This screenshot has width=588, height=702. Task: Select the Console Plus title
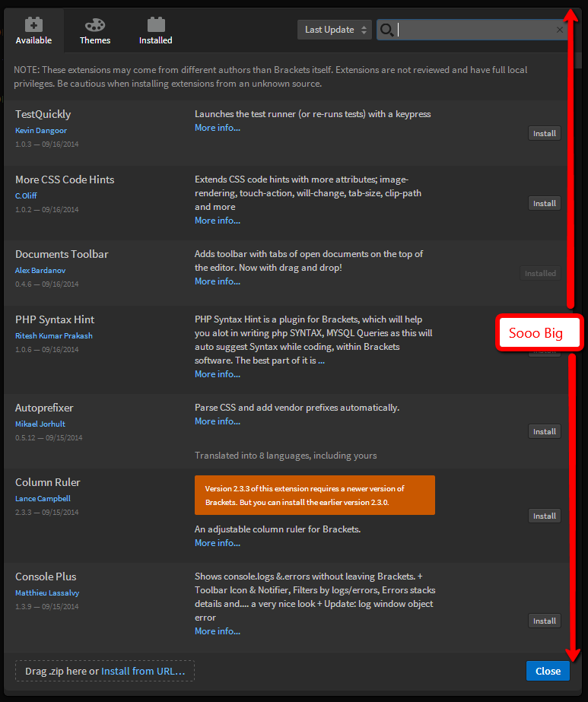[46, 577]
